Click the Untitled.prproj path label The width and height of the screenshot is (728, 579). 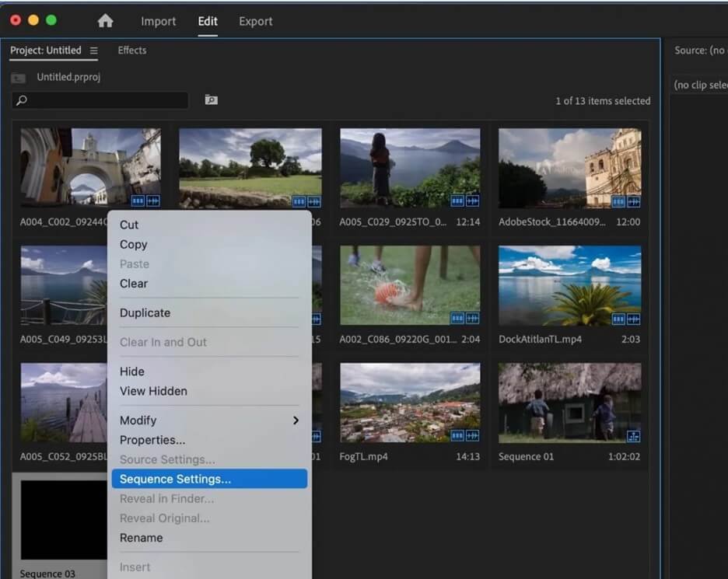click(68, 77)
